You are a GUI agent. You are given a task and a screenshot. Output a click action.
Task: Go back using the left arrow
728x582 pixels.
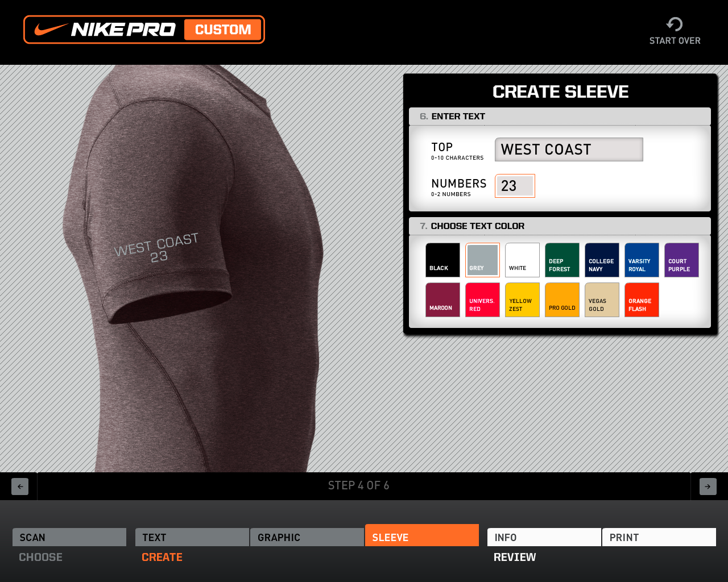[x=20, y=487]
